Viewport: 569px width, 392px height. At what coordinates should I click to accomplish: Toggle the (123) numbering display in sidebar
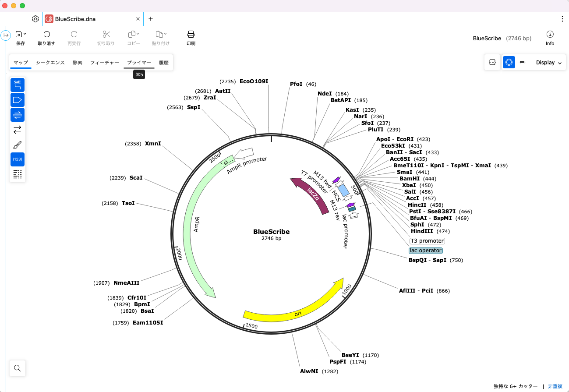[18, 159]
